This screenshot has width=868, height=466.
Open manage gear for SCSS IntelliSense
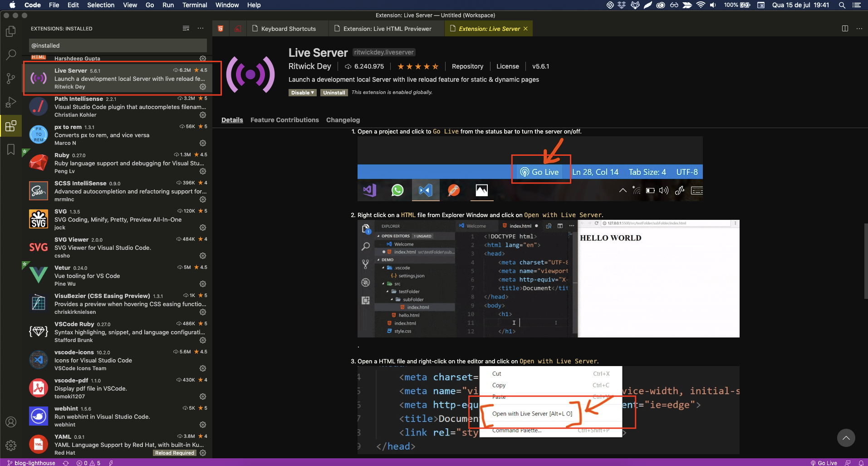203,199
